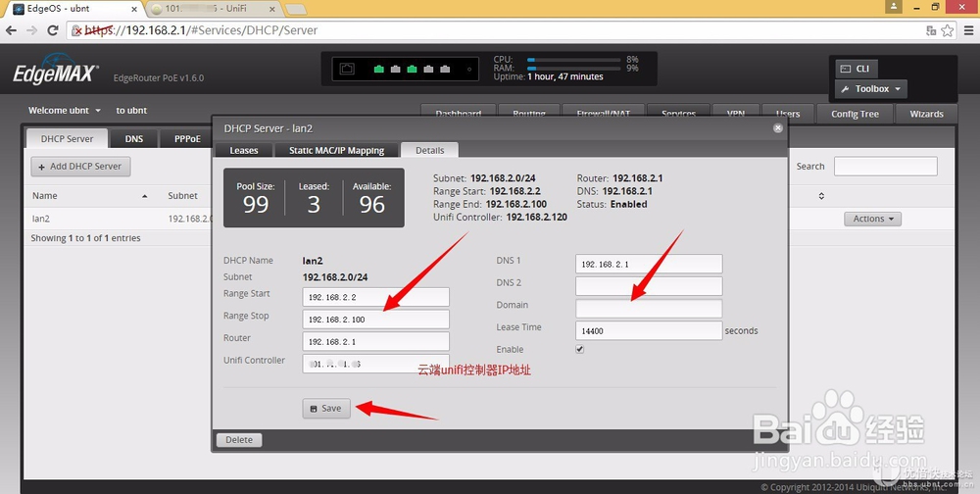The width and height of the screenshot is (980, 494).
Task: Open Chrome menu hamburger icon
Action: pos(967,30)
